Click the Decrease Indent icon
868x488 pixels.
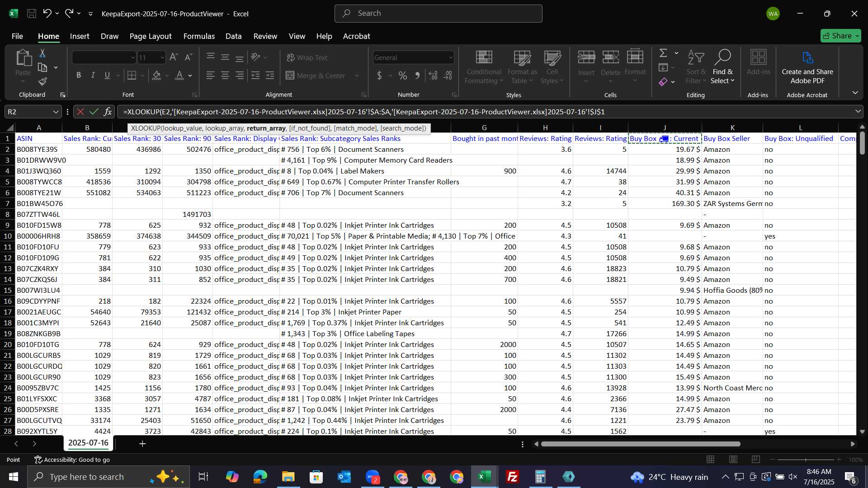[x=255, y=75]
